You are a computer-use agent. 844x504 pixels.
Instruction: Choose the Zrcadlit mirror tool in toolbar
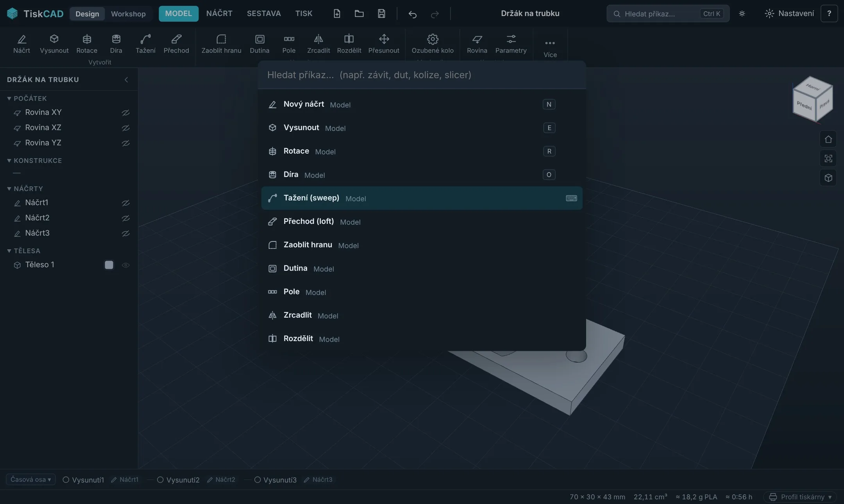[x=318, y=44]
